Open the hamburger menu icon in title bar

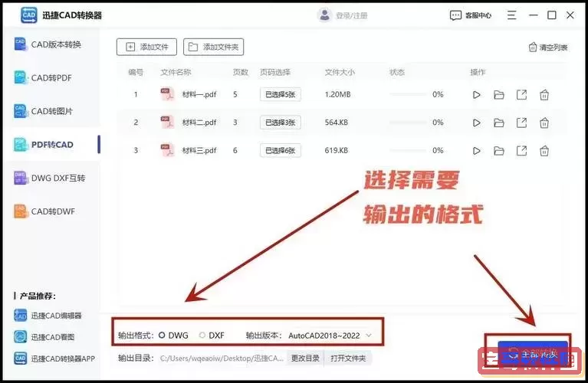(512, 15)
